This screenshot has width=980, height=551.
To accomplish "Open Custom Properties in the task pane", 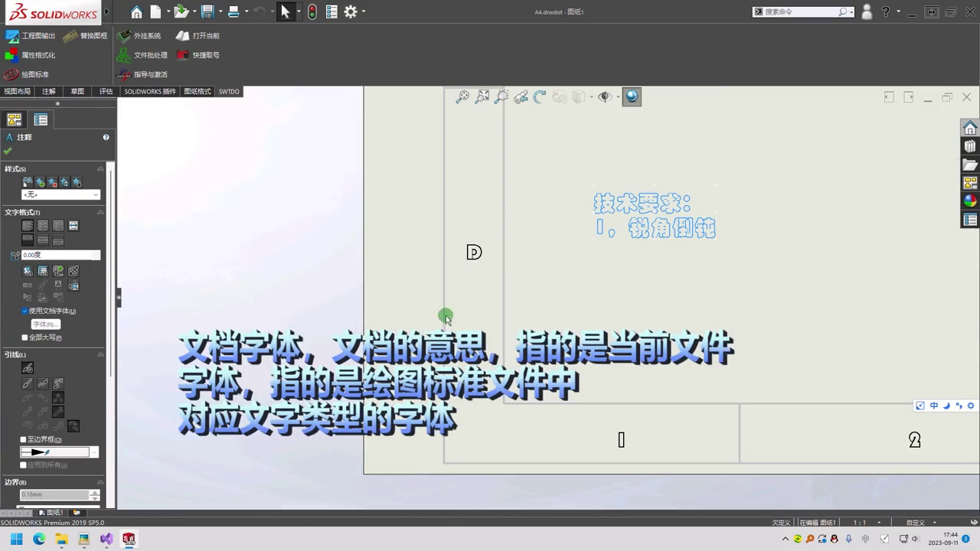I will pos(970,220).
